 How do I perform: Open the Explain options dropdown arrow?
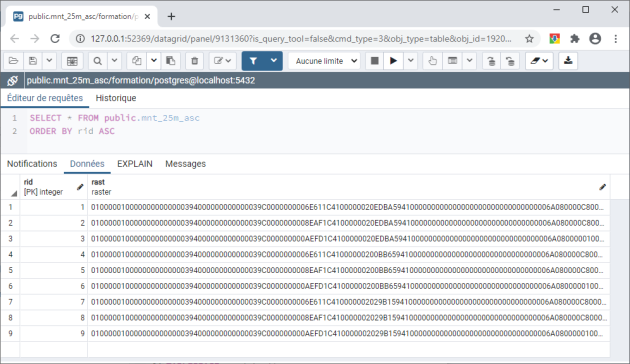click(x=469, y=61)
